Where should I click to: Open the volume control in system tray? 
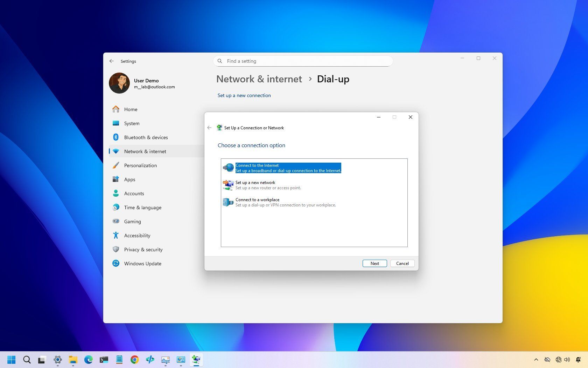(x=567, y=360)
